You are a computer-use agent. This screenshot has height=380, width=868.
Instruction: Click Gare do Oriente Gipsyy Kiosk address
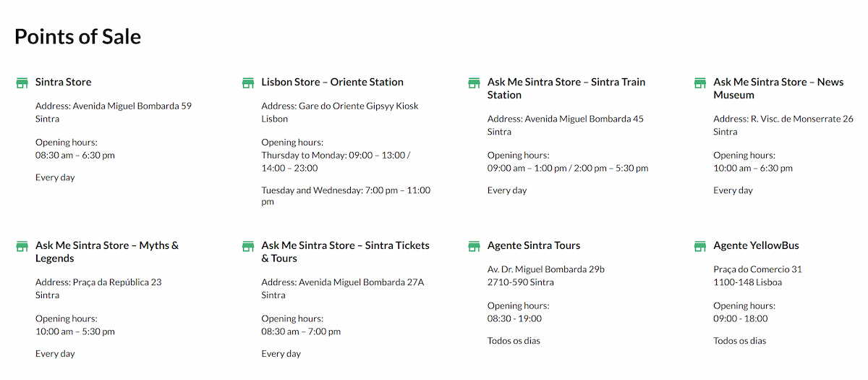click(339, 106)
